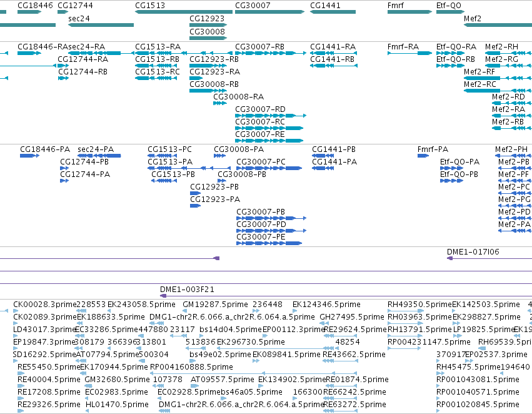Select the CG1513 gene label
This screenshot has width=532, height=414.
150,6
